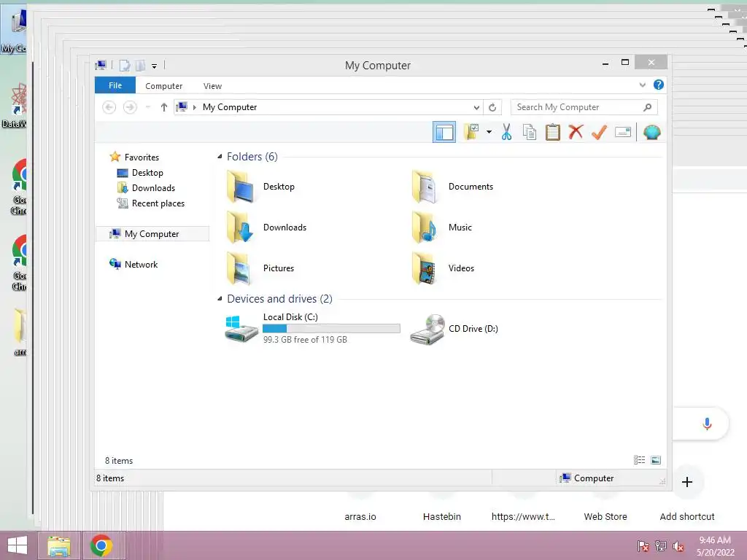The width and height of the screenshot is (747, 560).
Task: Expand the ribbon with the chevron
Action: point(642,85)
